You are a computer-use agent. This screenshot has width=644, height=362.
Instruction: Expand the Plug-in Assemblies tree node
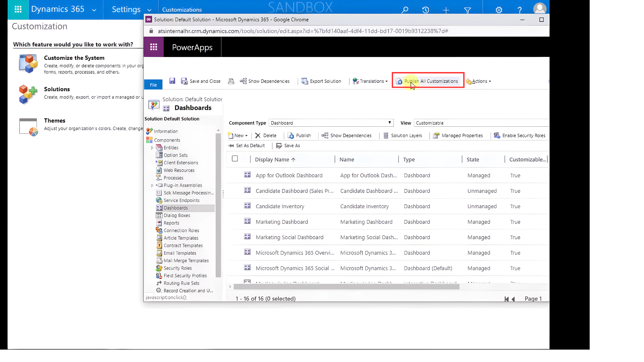click(152, 185)
